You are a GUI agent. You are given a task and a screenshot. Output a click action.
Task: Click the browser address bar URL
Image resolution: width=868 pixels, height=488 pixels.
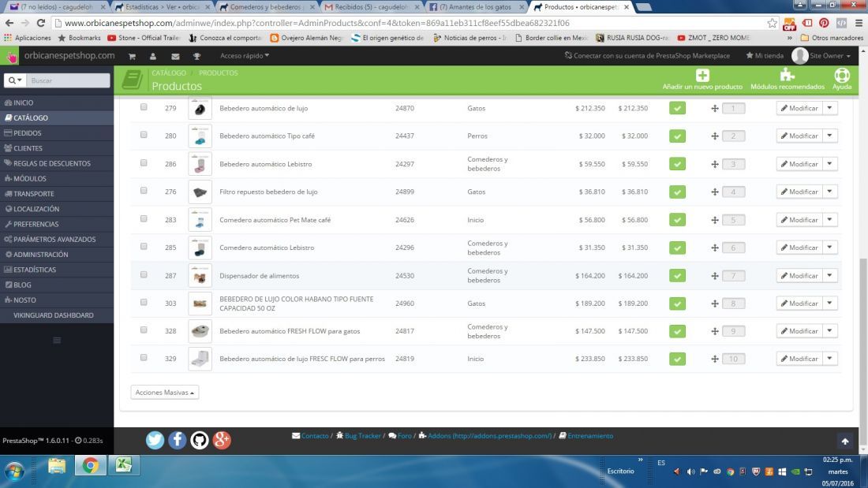[316, 23]
